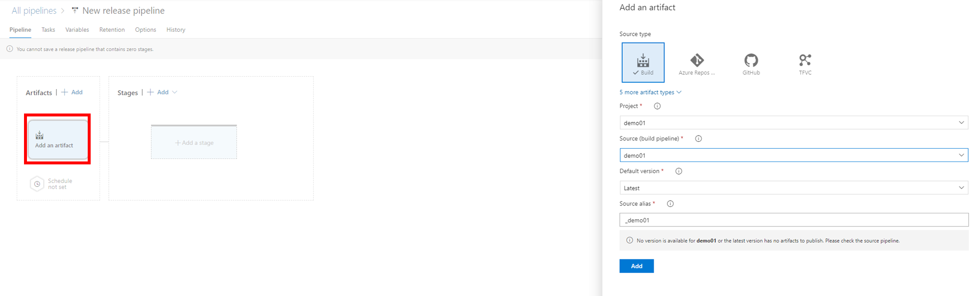
Task: Open the Retention tab
Action: [x=112, y=30]
